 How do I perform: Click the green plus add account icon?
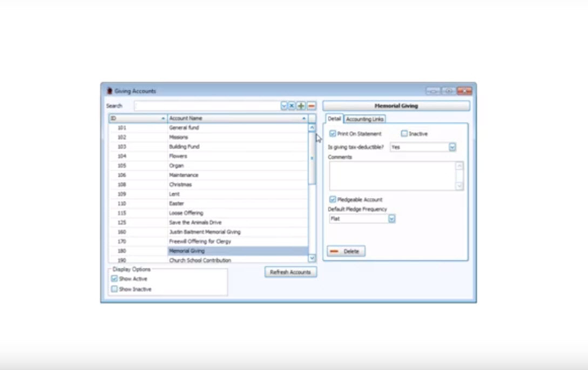tap(301, 106)
